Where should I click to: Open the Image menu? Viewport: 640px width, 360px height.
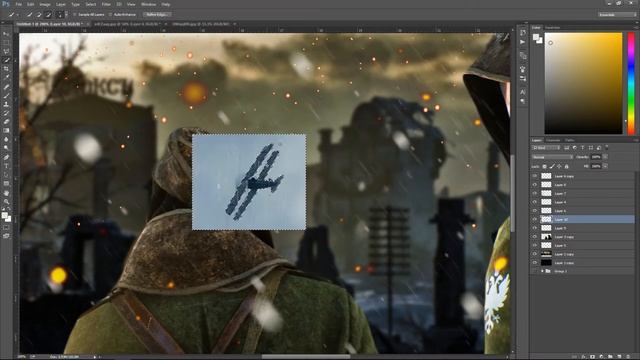45,4
